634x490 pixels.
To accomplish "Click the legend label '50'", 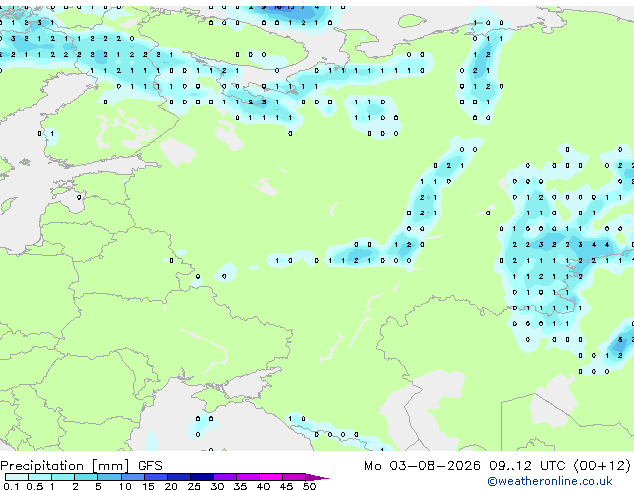I will pos(310,486).
